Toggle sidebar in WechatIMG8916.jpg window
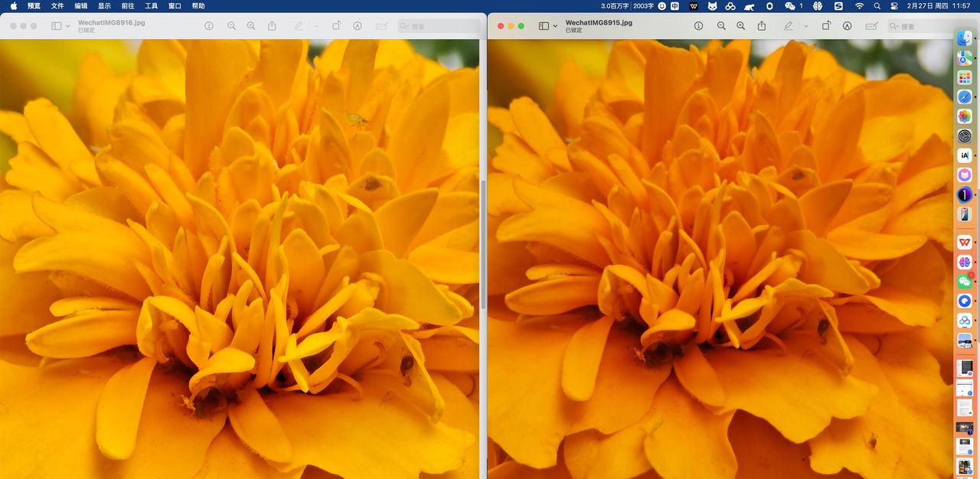980x479 pixels. tap(56, 26)
